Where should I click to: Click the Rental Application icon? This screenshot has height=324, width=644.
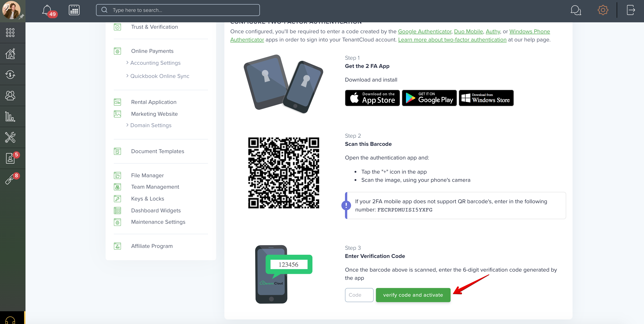pyautogui.click(x=117, y=102)
